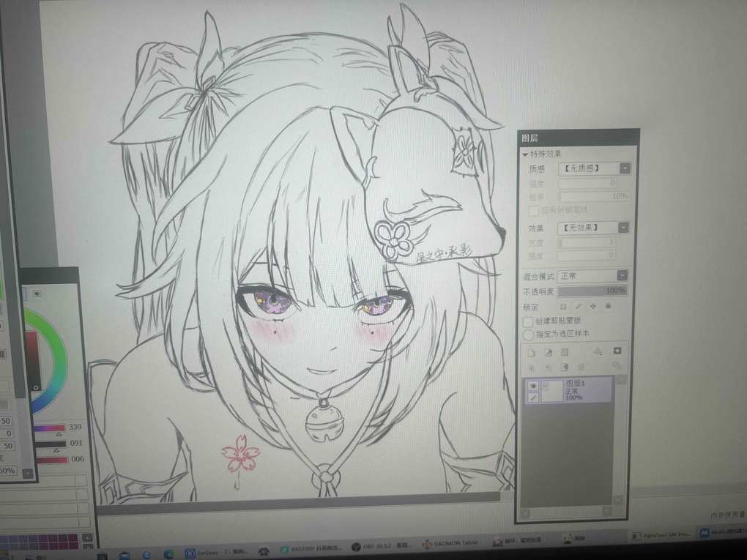Click the layer list scroll-down arrow
The image size is (747, 560).
[x=618, y=499]
